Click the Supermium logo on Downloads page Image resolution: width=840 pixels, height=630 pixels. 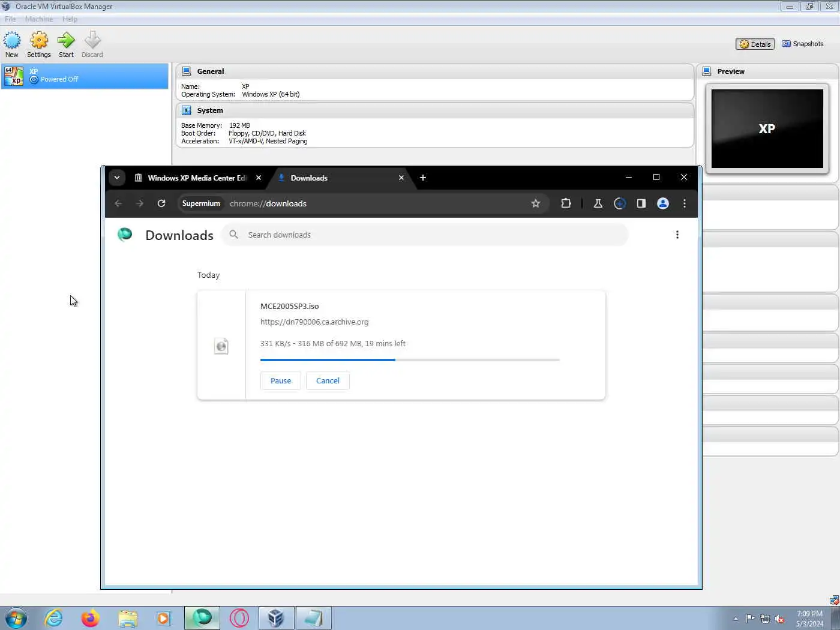(x=125, y=235)
